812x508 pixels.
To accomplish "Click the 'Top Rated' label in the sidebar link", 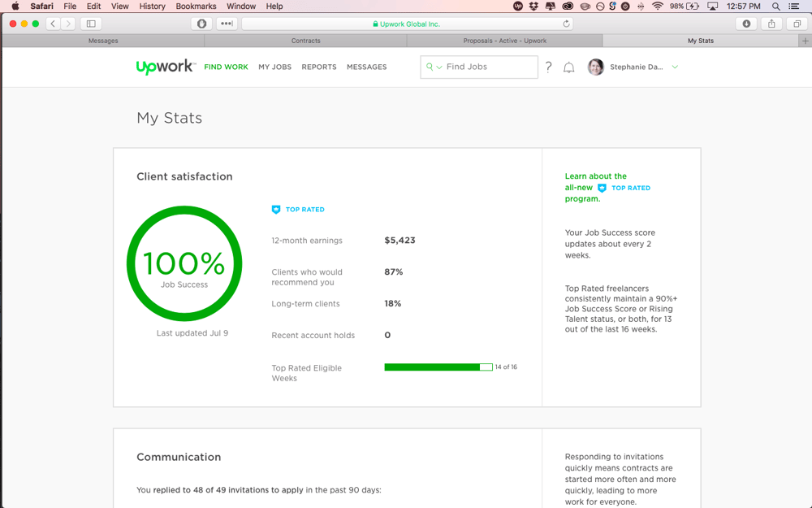I will pos(631,188).
